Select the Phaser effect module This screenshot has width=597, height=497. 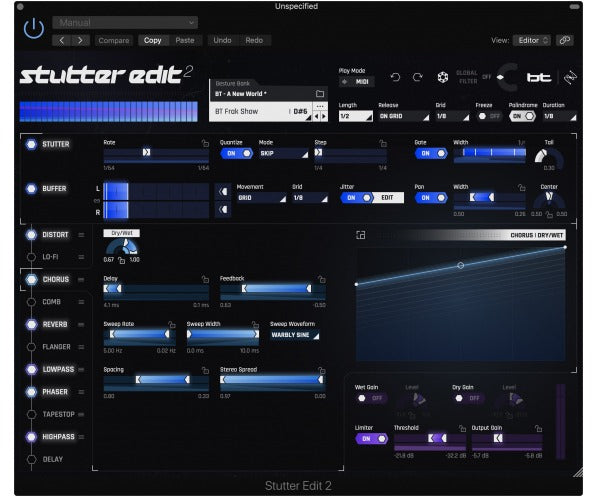click(55, 392)
